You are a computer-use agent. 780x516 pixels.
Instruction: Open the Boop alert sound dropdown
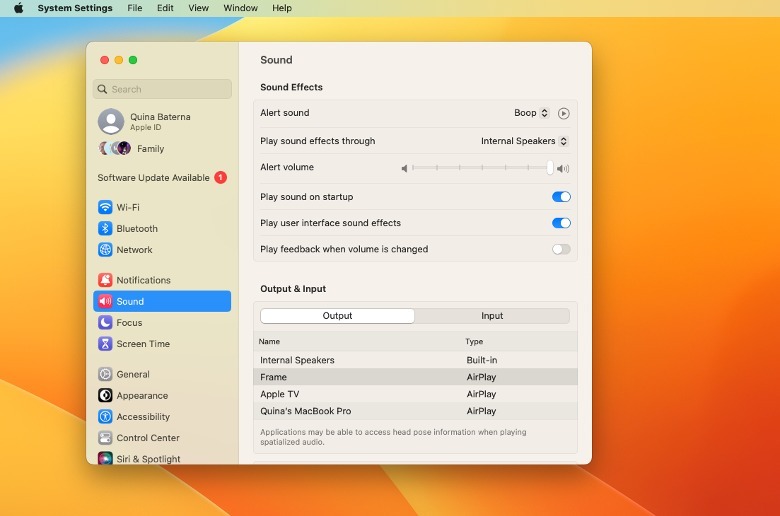pos(531,114)
